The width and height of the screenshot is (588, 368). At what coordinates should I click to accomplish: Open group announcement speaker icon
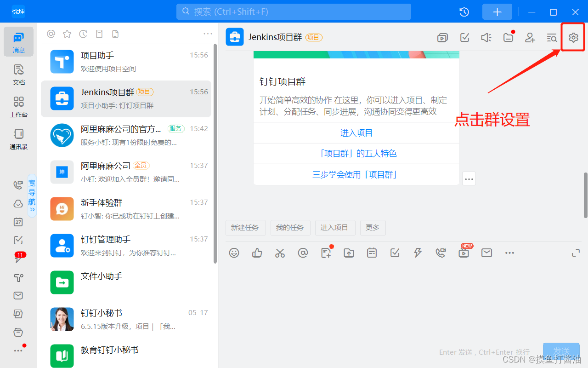click(x=486, y=38)
